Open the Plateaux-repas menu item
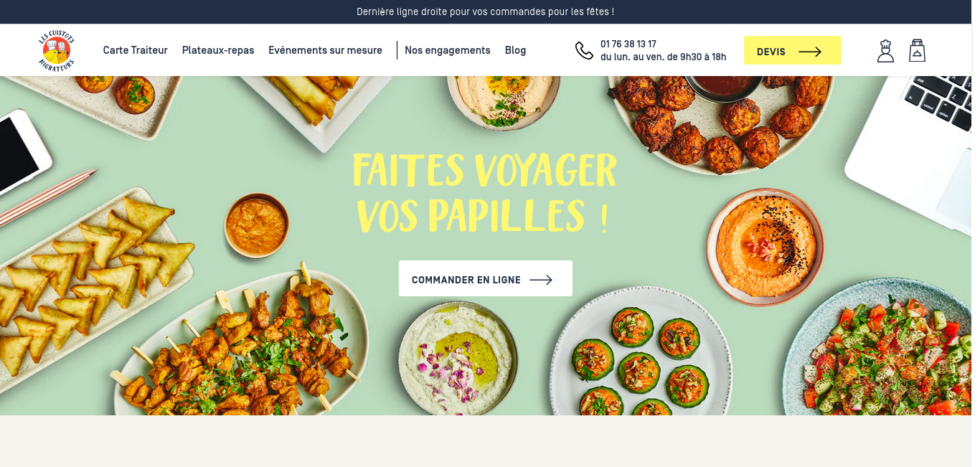980x467 pixels. tap(218, 50)
